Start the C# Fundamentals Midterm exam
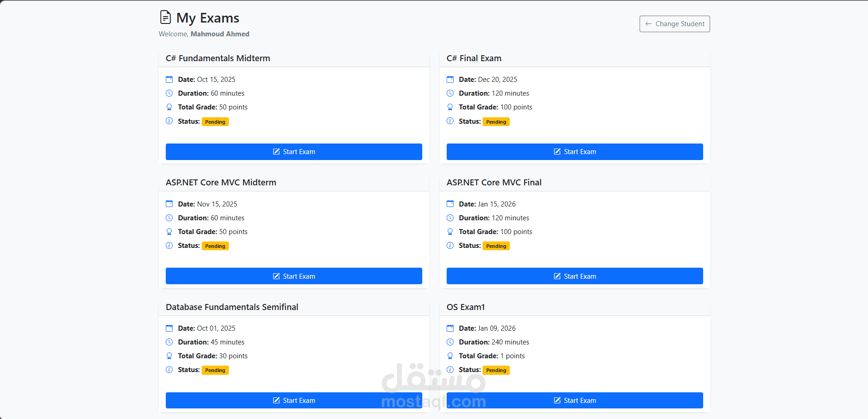This screenshot has height=419, width=868. pos(294,152)
